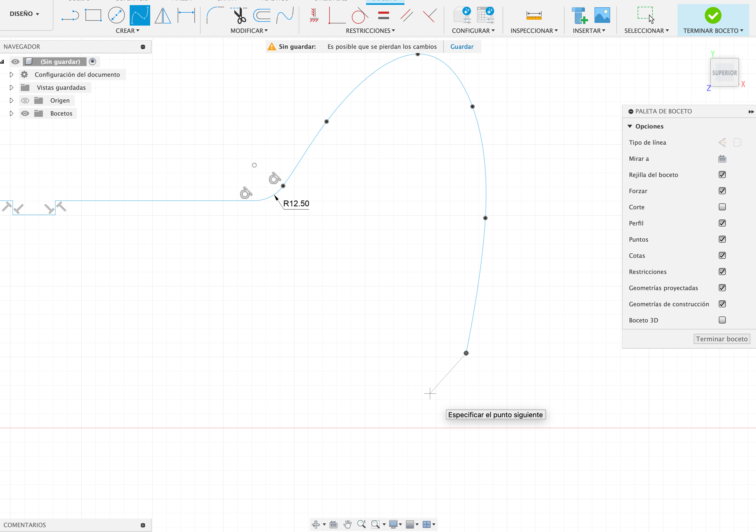
Task: Open the Measure tool under Inspeccionar
Action: click(x=534, y=15)
